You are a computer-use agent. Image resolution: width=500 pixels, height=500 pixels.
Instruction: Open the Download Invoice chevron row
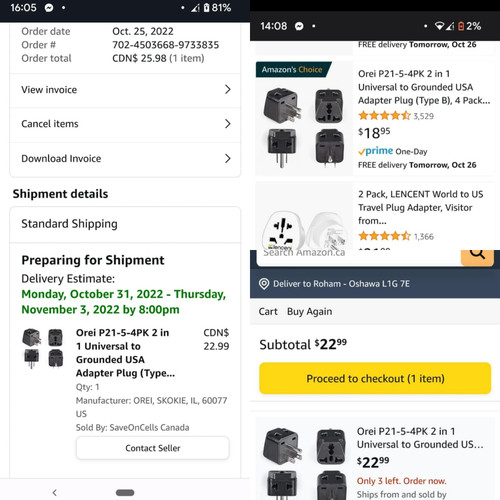click(x=125, y=159)
